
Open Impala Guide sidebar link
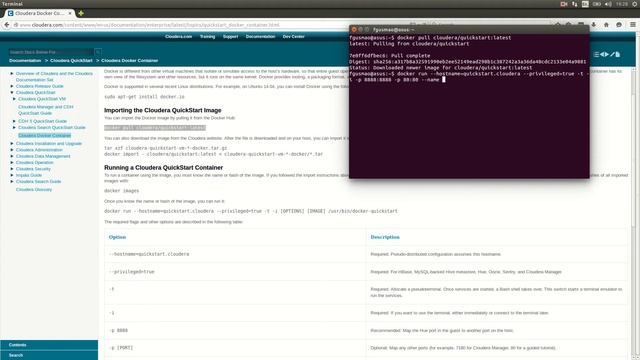click(29, 175)
